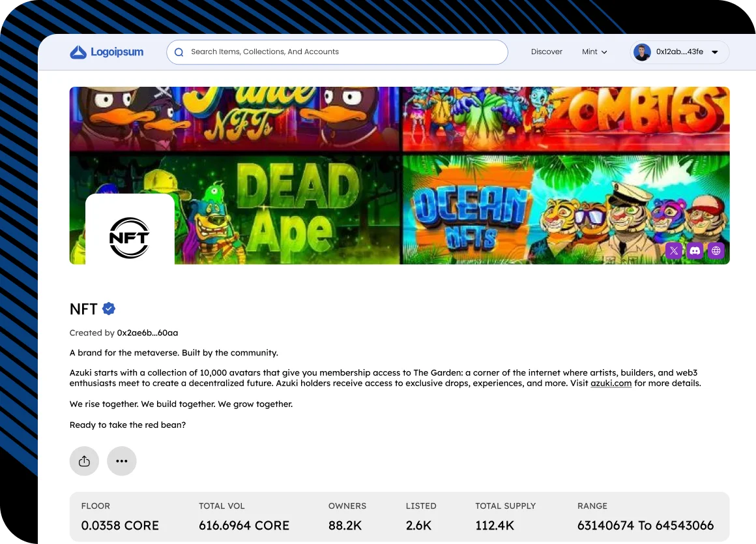Click the 0x12ab....43fe wallet address
This screenshot has width=756, height=544.
pos(679,52)
